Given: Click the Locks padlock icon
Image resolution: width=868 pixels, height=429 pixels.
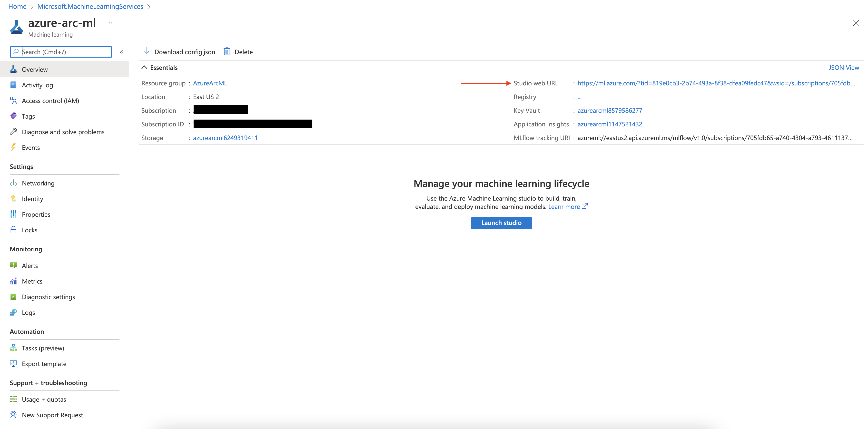Looking at the screenshot, I should [x=13, y=230].
